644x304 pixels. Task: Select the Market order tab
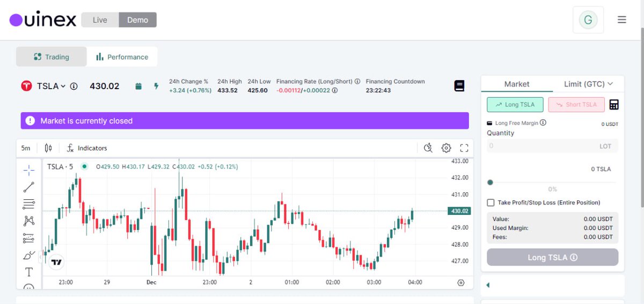tap(517, 84)
